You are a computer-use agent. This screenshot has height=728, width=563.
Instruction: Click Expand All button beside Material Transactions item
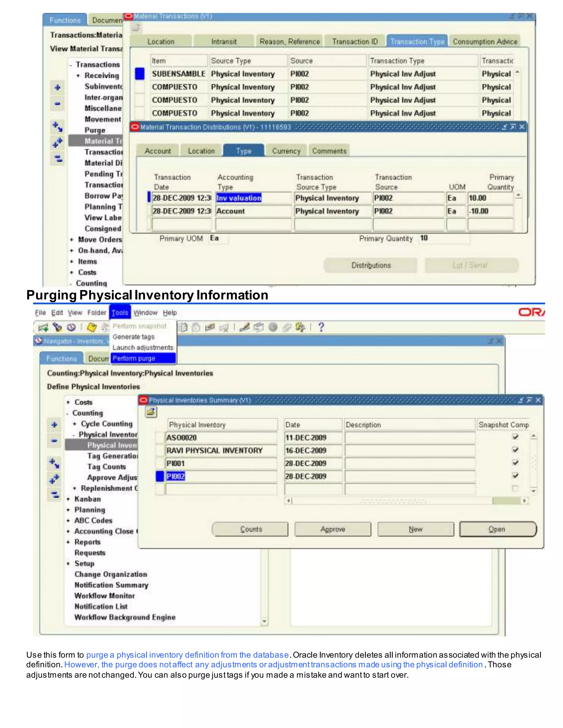point(57,143)
